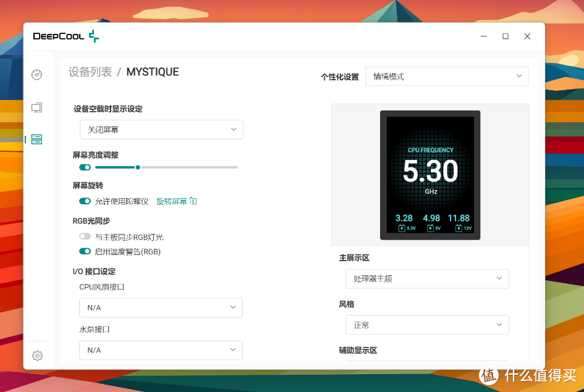
Task: Open the 主展示区 处理器主频 dropdown
Action: click(x=427, y=278)
